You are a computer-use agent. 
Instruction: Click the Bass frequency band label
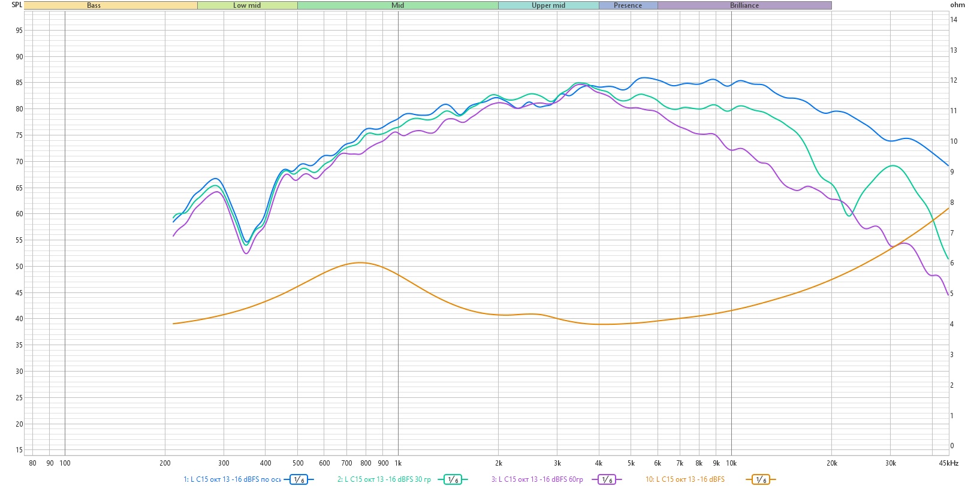(111, 5)
